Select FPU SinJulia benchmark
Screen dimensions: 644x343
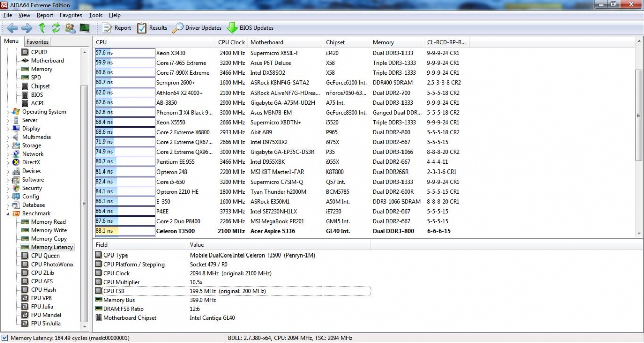click(46, 323)
